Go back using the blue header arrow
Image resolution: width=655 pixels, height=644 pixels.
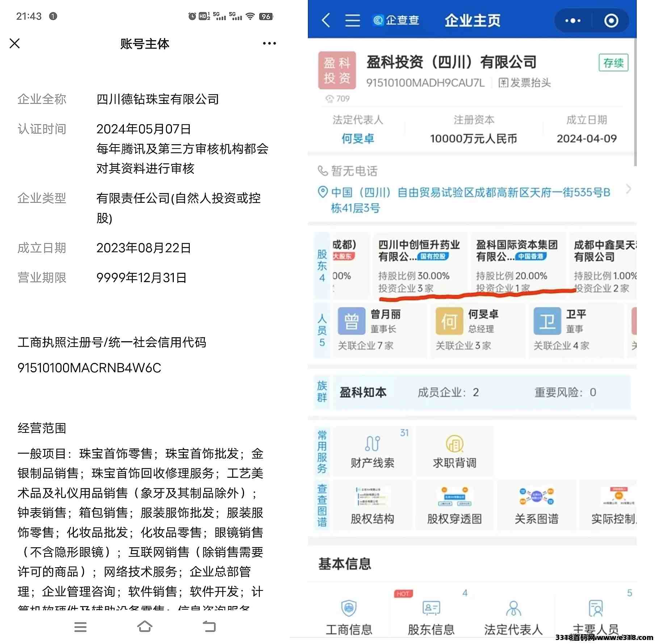(x=326, y=20)
